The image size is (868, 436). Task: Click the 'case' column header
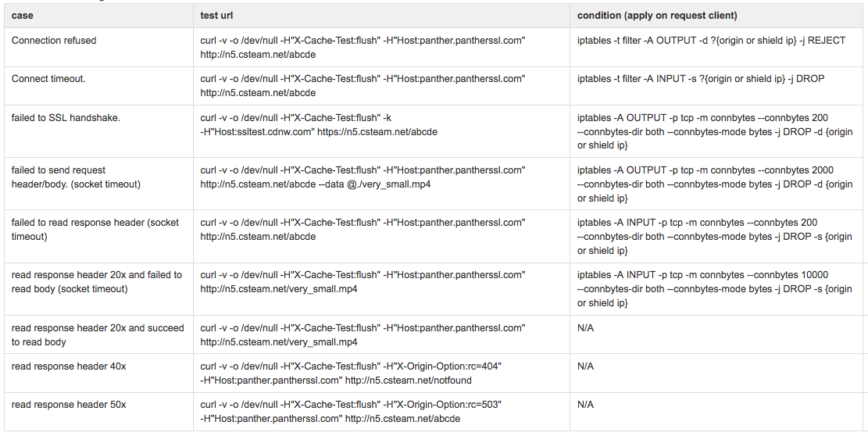tap(23, 16)
